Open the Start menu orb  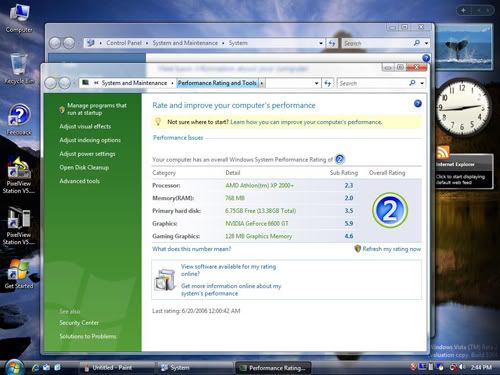point(14,368)
